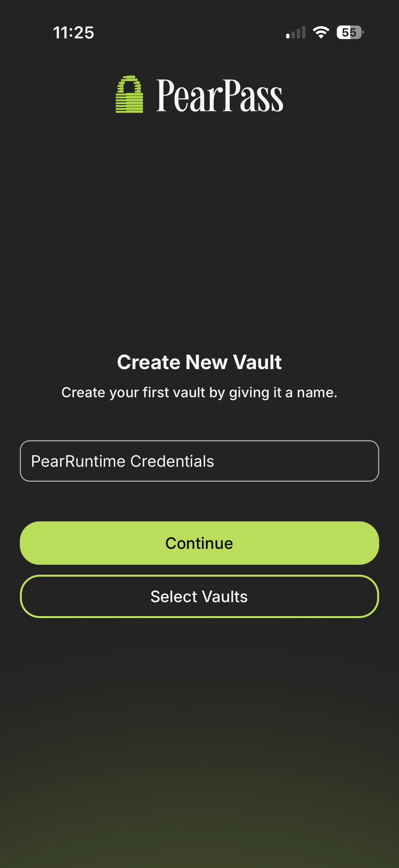Tap the Create New Vault heading

pos(199,362)
